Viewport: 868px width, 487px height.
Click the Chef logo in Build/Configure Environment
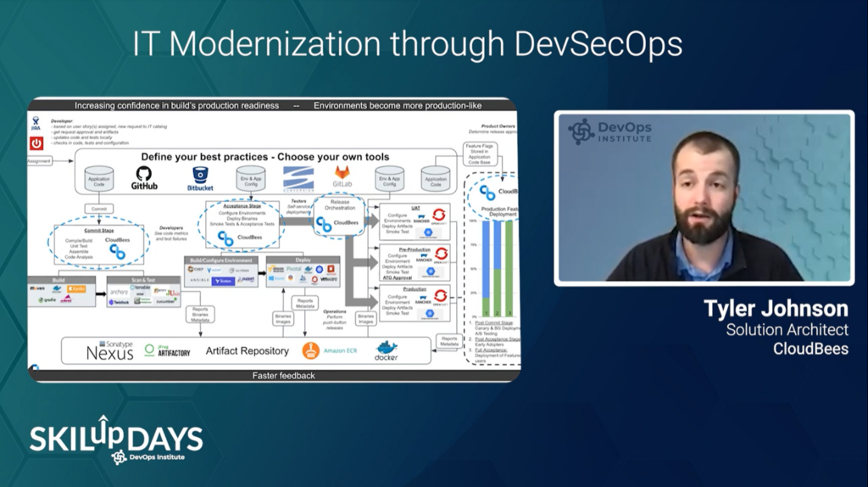(x=196, y=269)
